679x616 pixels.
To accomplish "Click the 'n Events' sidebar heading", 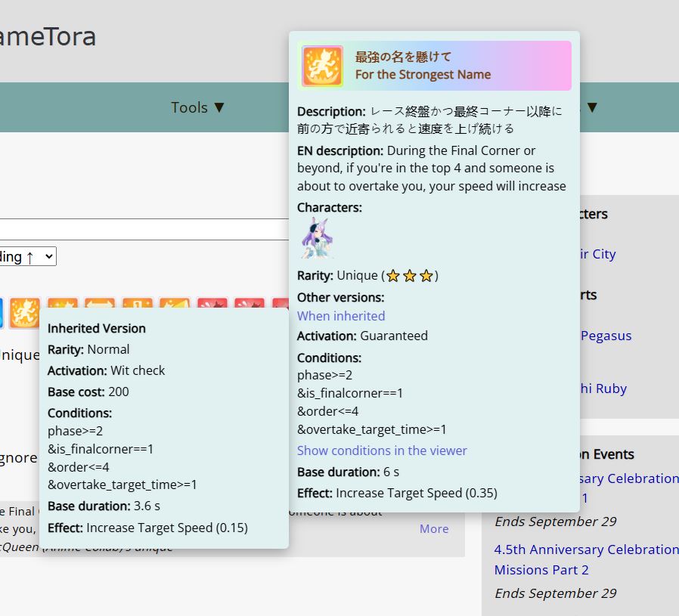I will tap(607, 454).
